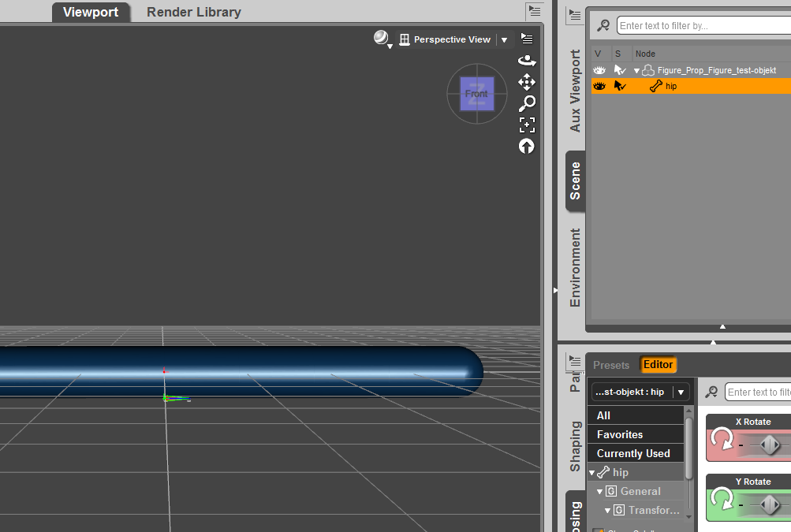Switch to the Presets page
This screenshot has width=791, height=532.
(x=611, y=365)
